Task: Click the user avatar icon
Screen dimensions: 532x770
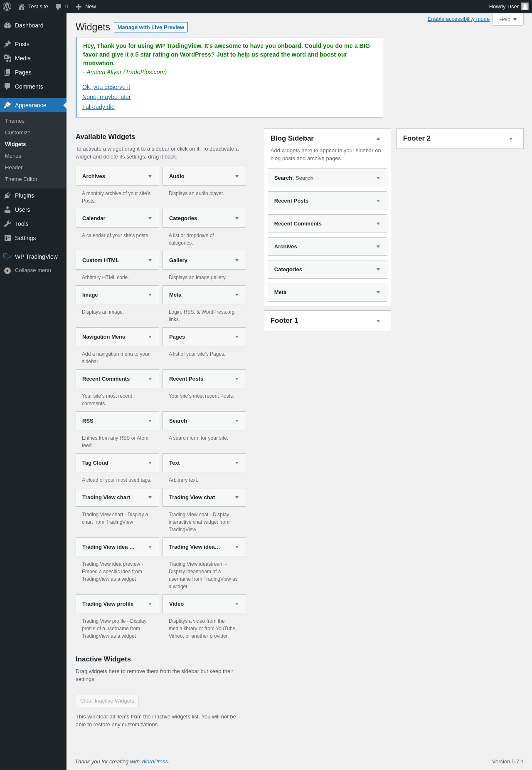Action: coord(525,6)
